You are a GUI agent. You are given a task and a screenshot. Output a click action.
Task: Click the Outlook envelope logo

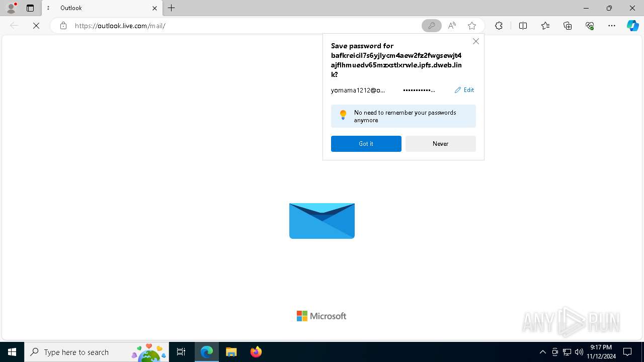322,221
